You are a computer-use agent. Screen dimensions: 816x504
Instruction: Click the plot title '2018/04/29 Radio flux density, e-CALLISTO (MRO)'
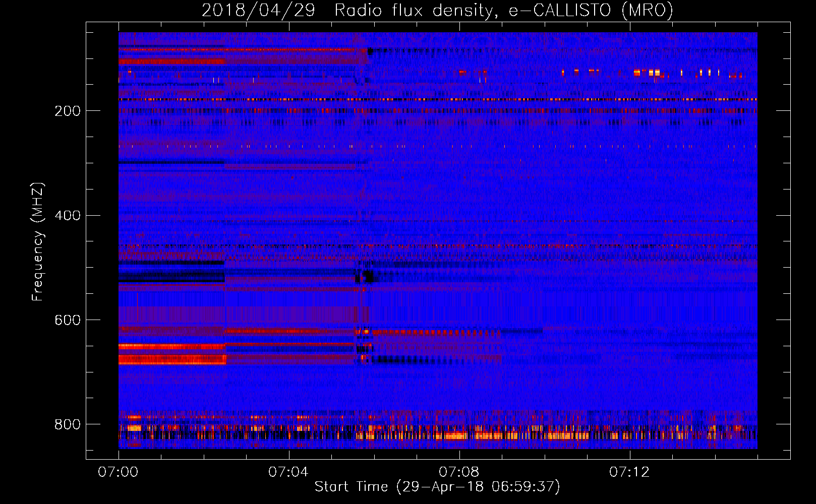click(437, 10)
